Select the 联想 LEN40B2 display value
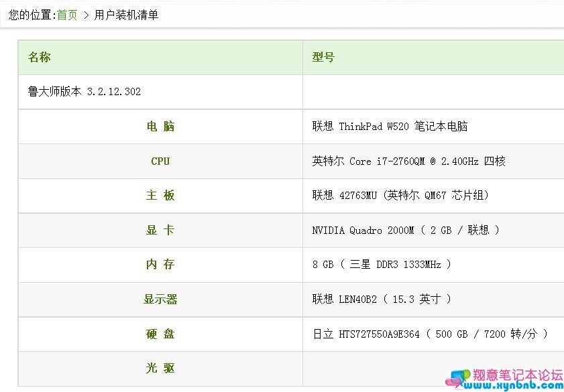The width and height of the screenshot is (564, 392). coord(382,300)
